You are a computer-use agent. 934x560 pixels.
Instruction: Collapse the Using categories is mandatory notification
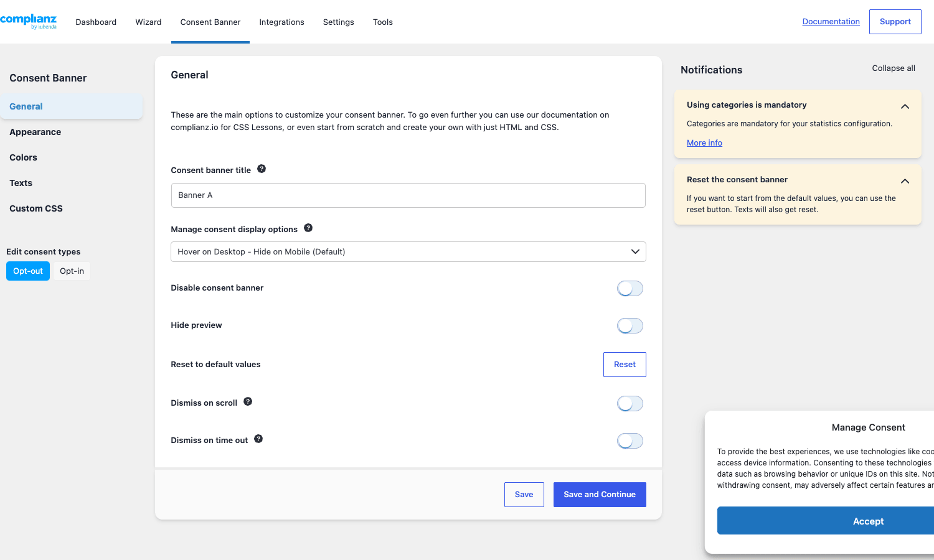pos(905,106)
